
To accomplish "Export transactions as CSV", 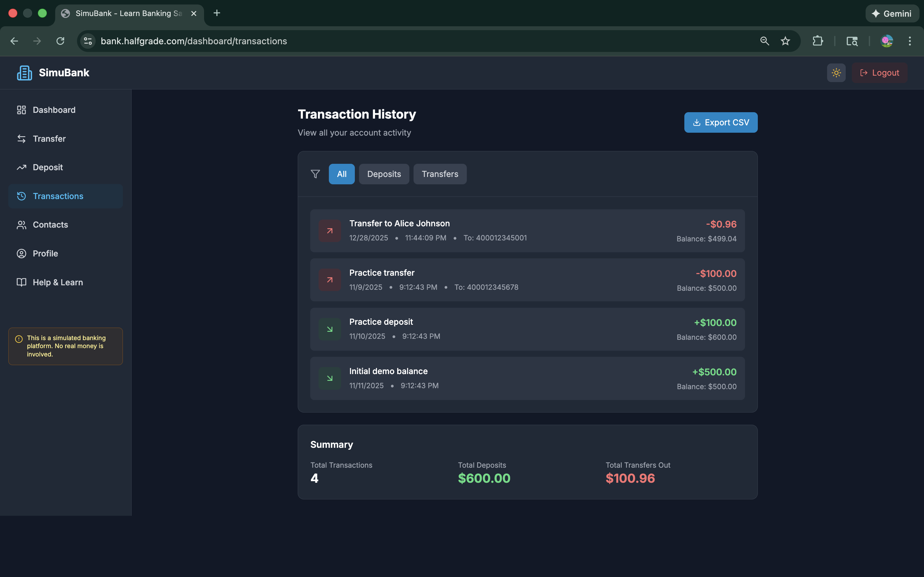I will click(721, 122).
